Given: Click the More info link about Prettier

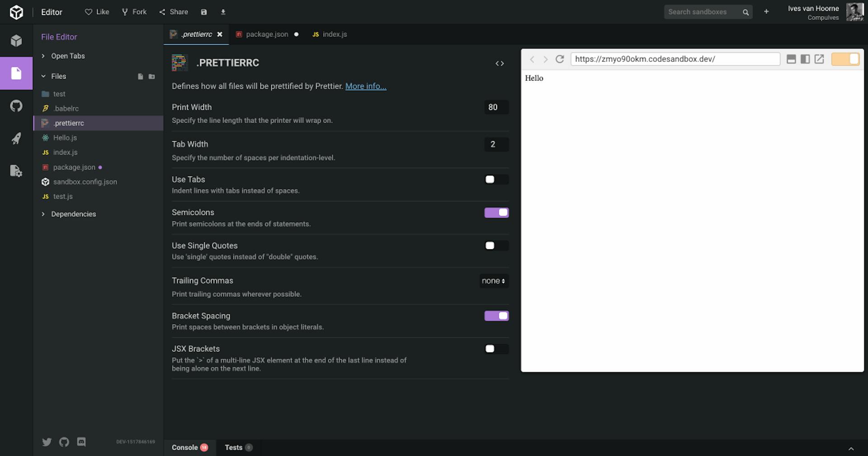Looking at the screenshot, I should pyautogui.click(x=365, y=86).
